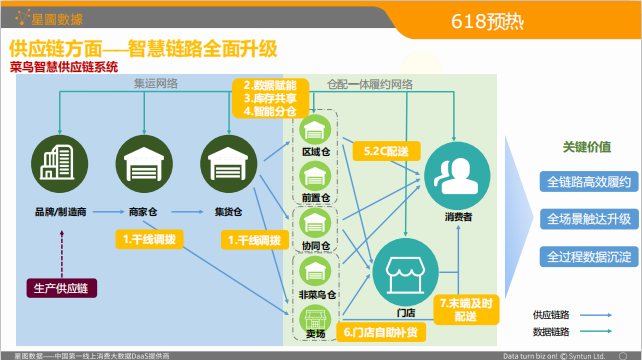Click the brand/manufacturer building icon

coord(60,164)
